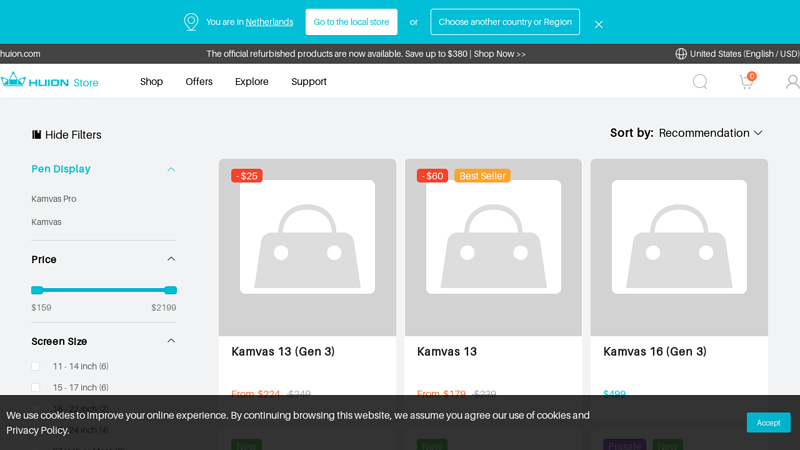
Task: Collapse the Screen Size filter section
Action: (x=171, y=341)
